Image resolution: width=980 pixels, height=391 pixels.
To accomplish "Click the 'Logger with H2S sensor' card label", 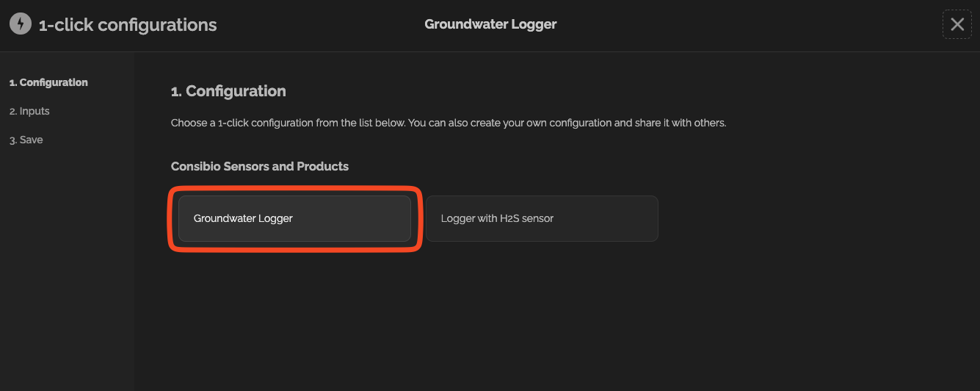I will pyautogui.click(x=497, y=218).
